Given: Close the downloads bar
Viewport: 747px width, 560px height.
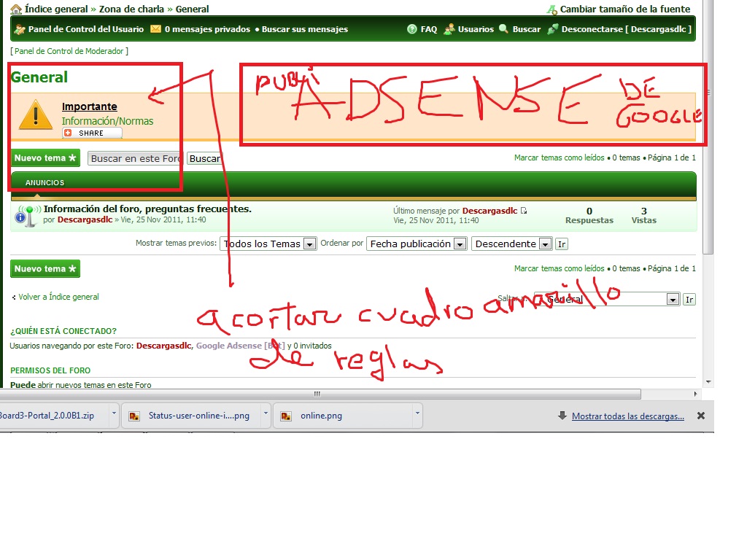Looking at the screenshot, I should 701,416.
